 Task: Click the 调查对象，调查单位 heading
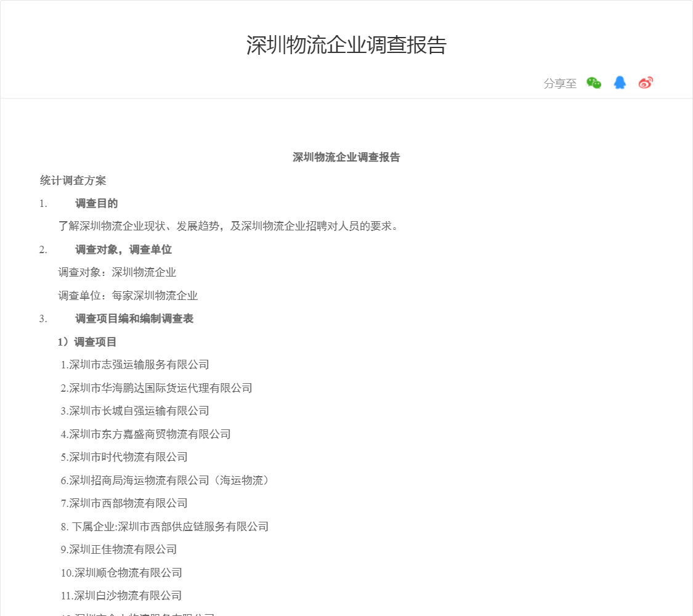[x=123, y=249]
